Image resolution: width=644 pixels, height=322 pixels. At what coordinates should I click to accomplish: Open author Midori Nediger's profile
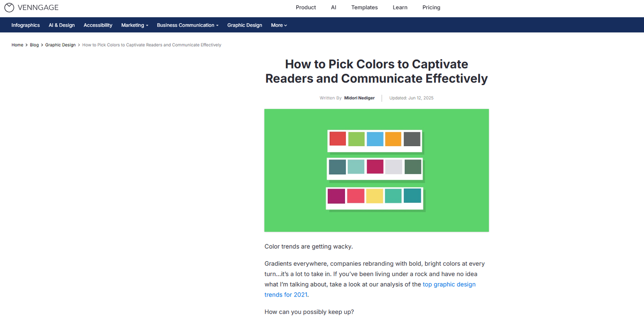[x=359, y=98]
